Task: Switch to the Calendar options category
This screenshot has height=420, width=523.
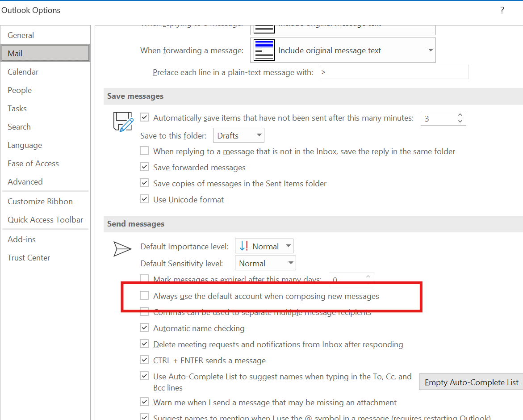Action: point(23,71)
